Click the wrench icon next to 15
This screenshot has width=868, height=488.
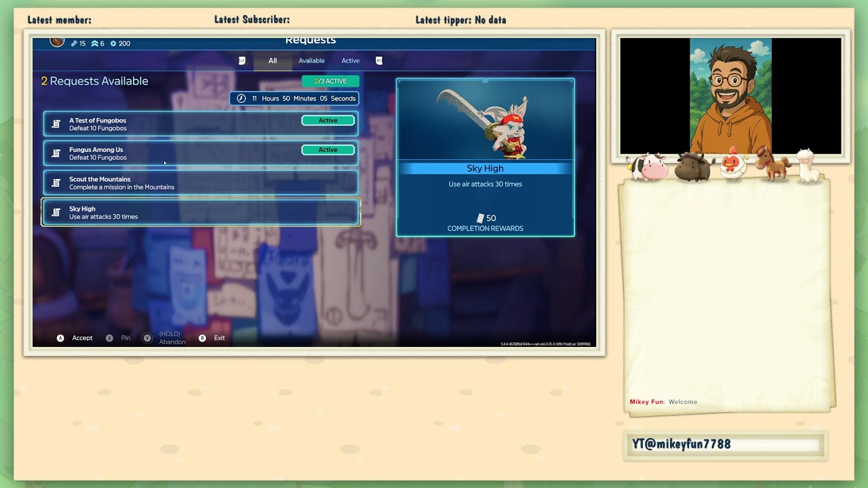pyautogui.click(x=74, y=43)
